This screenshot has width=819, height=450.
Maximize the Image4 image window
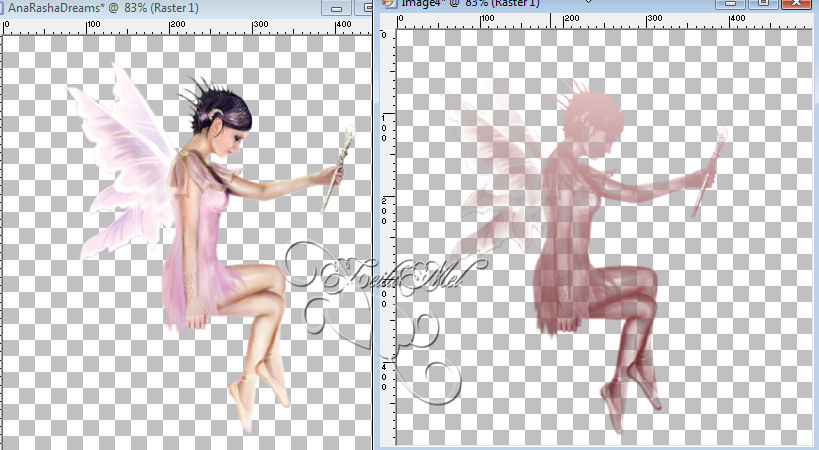[x=763, y=4]
